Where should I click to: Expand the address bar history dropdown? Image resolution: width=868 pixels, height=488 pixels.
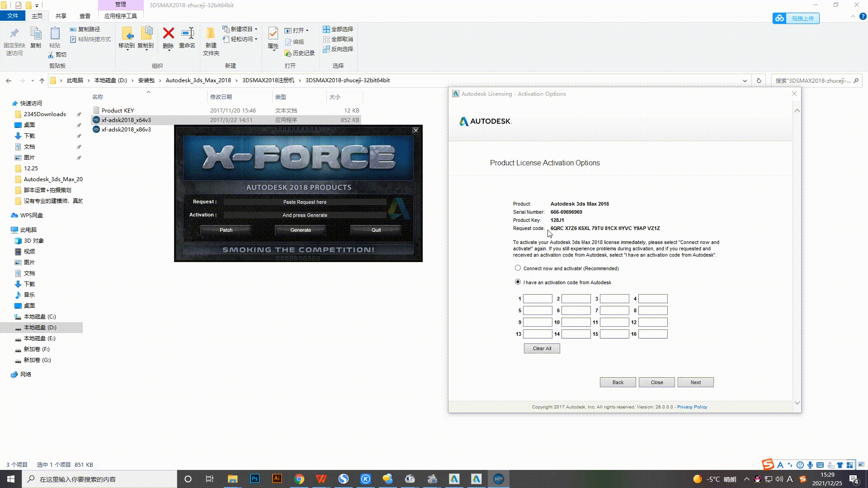click(745, 80)
